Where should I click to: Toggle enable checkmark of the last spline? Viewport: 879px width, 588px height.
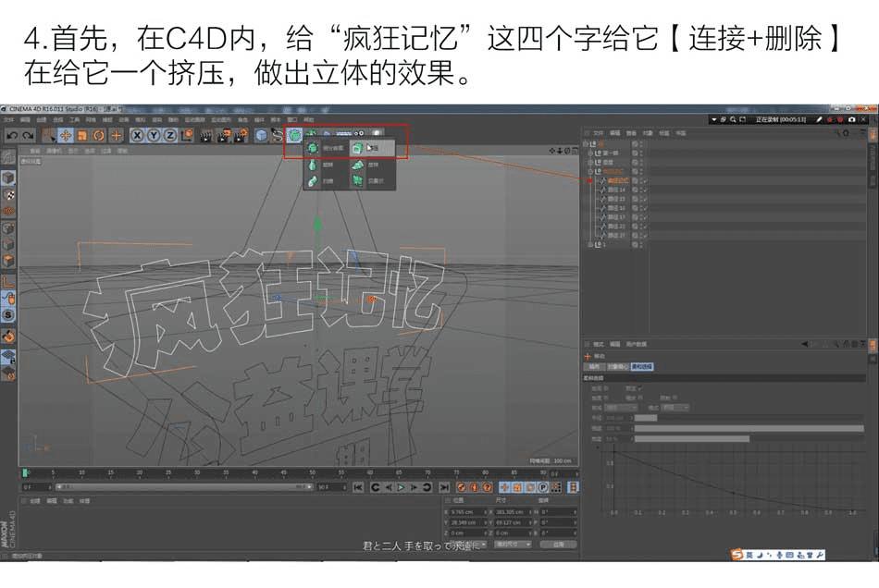[x=646, y=235]
